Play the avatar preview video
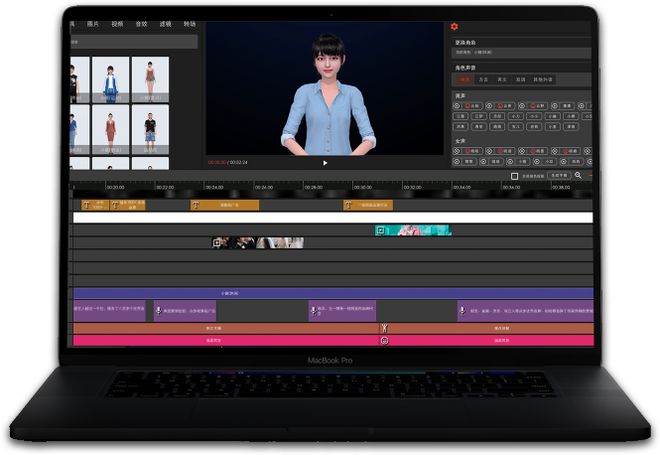 [x=325, y=163]
